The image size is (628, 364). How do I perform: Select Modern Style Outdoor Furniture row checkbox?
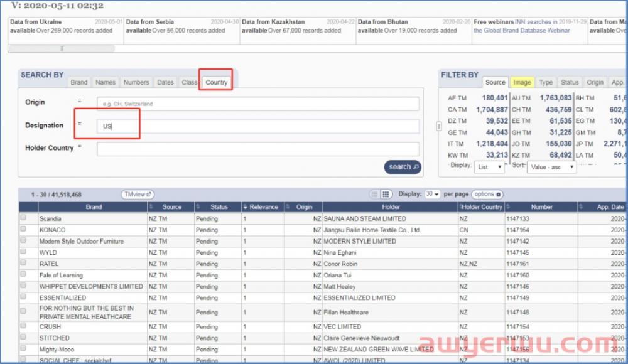pyautogui.click(x=23, y=240)
